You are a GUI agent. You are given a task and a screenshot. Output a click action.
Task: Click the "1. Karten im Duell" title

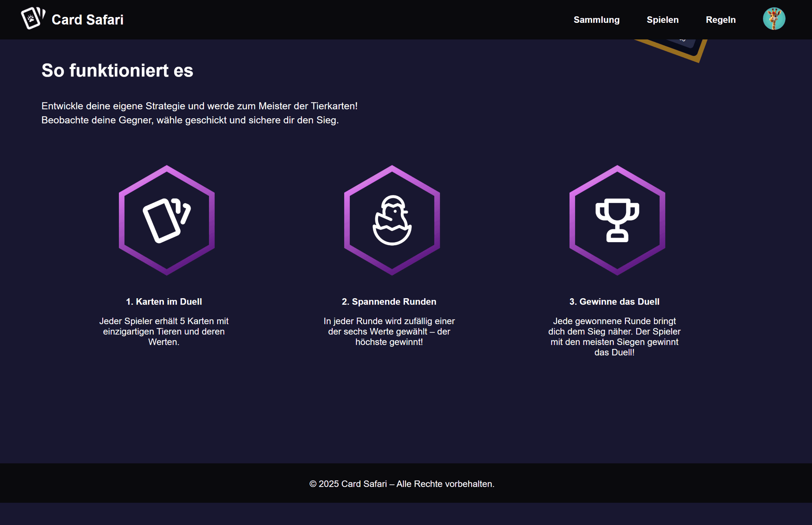point(164,302)
